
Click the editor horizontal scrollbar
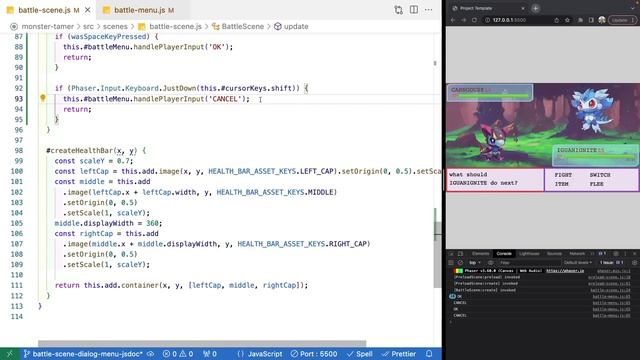(202, 343)
